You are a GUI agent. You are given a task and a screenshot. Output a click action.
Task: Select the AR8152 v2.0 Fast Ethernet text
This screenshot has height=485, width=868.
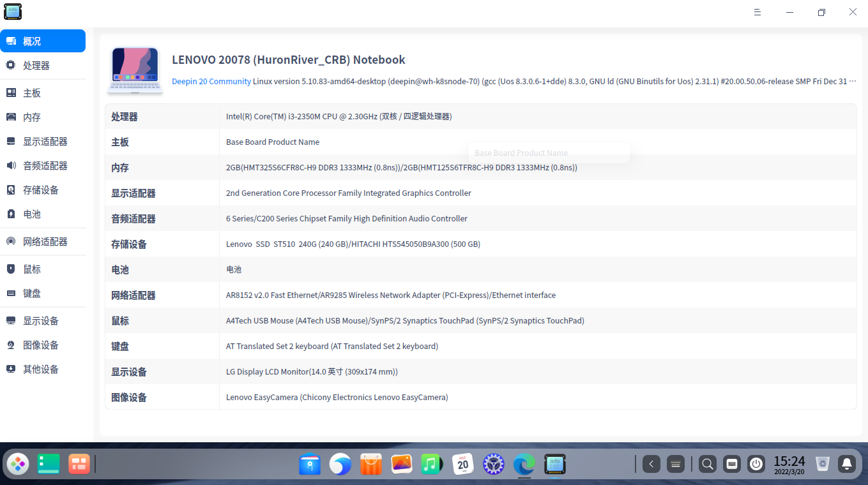(x=391, y=295)
